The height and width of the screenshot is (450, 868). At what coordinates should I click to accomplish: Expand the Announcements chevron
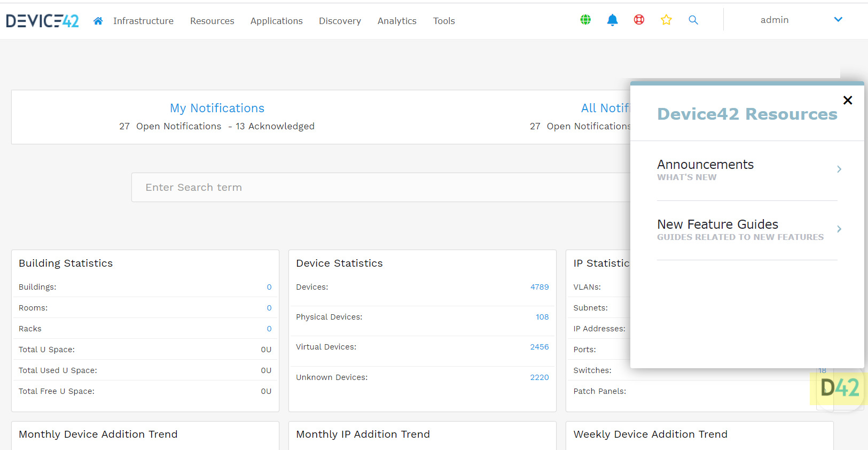tap(839, 169)
